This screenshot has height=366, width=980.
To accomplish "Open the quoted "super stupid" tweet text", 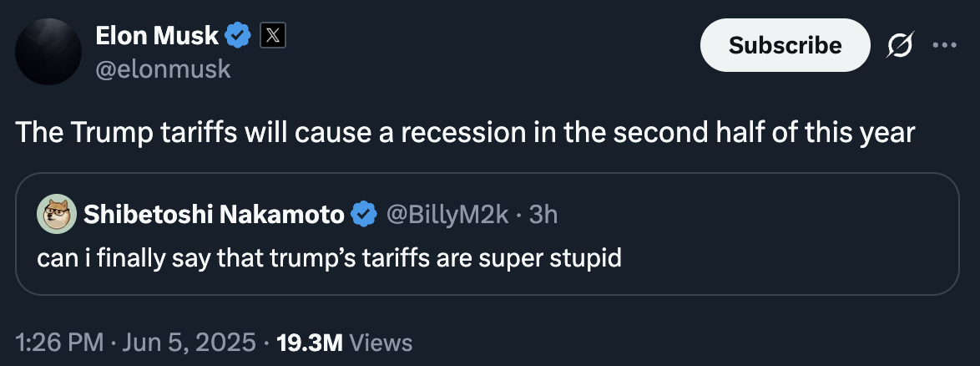I will [329, 257].
